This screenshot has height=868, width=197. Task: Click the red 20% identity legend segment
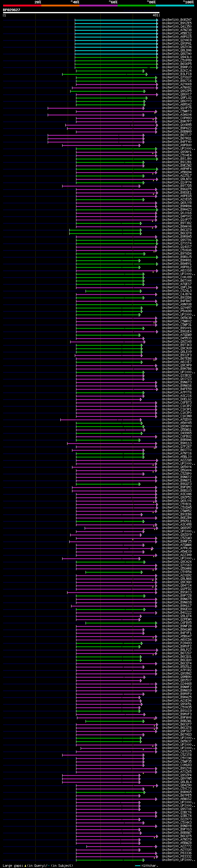pos(22,6)
